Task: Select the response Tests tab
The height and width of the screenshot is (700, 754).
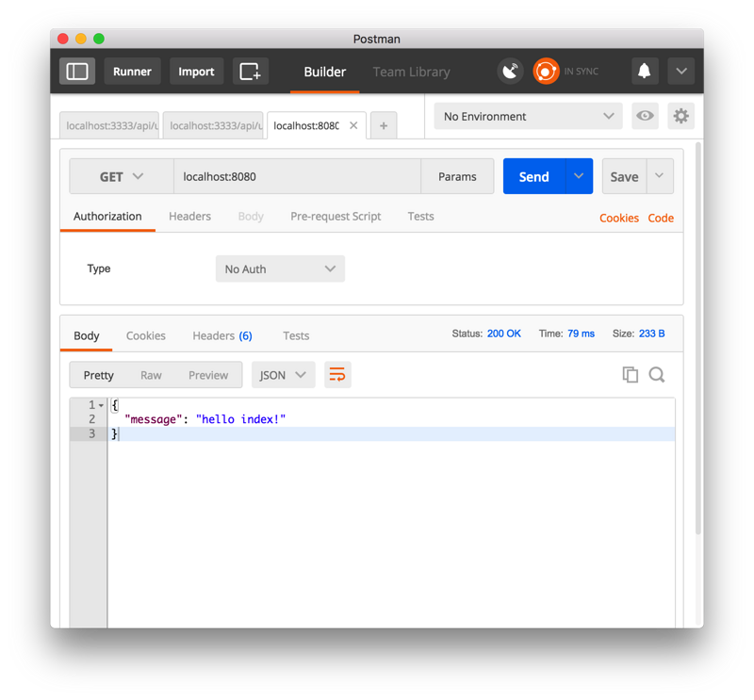Action: [296, 335]
